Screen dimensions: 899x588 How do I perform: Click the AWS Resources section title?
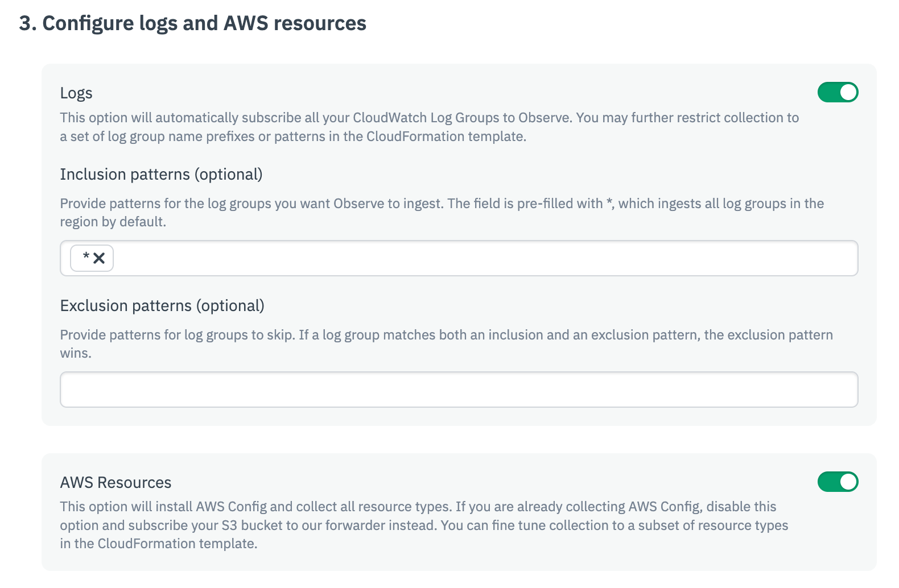coord(116,482)
